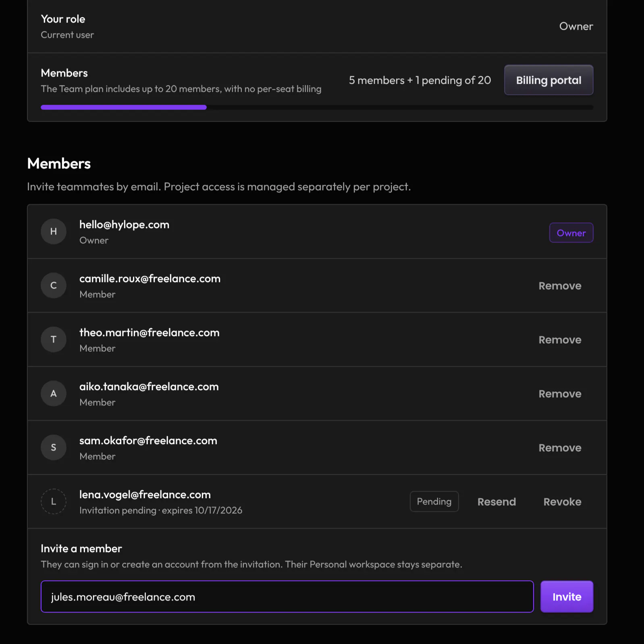Select lena.vogel@freelance.com email text

click(145, 494)
